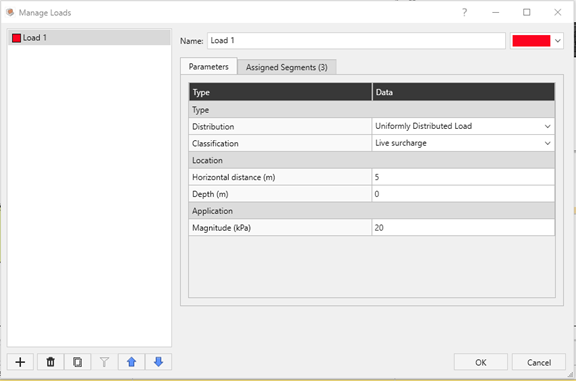
Task: Click the red swatch beside Load 1 list item
Action: 16,38
